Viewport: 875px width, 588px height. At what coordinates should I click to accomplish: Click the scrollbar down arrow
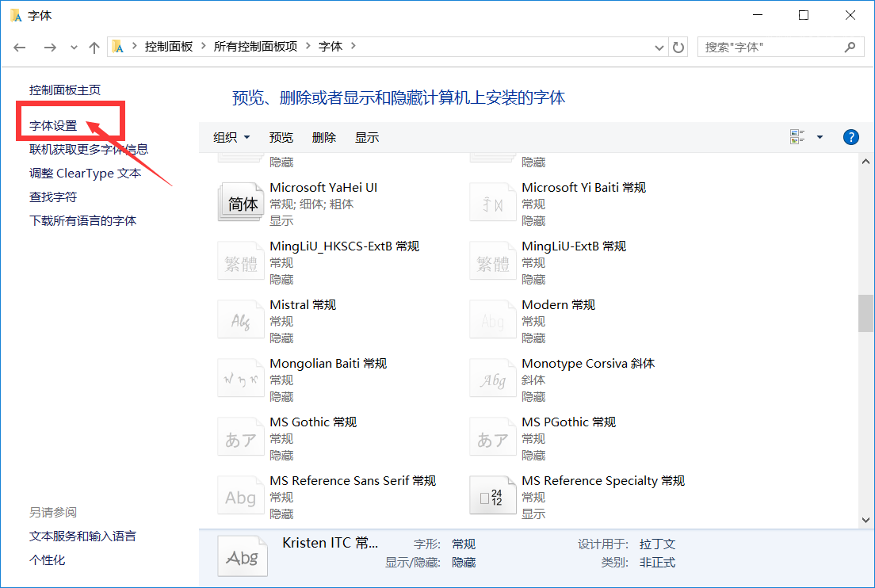click(865, 520)
